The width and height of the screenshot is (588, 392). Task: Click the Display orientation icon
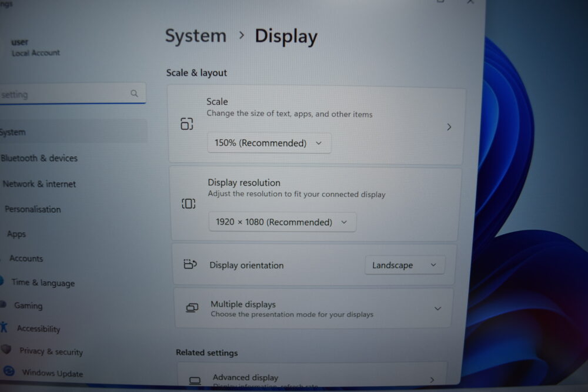coord(190,264)
